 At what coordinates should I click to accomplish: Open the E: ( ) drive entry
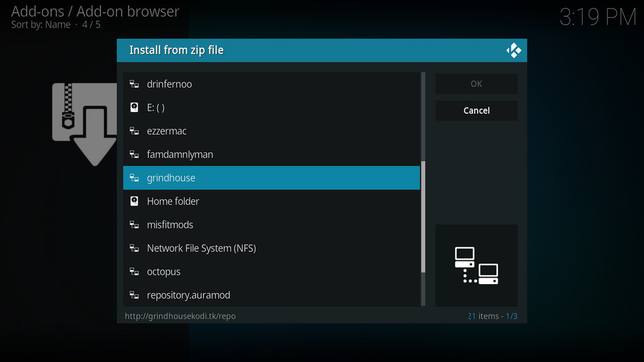[272, 108]
